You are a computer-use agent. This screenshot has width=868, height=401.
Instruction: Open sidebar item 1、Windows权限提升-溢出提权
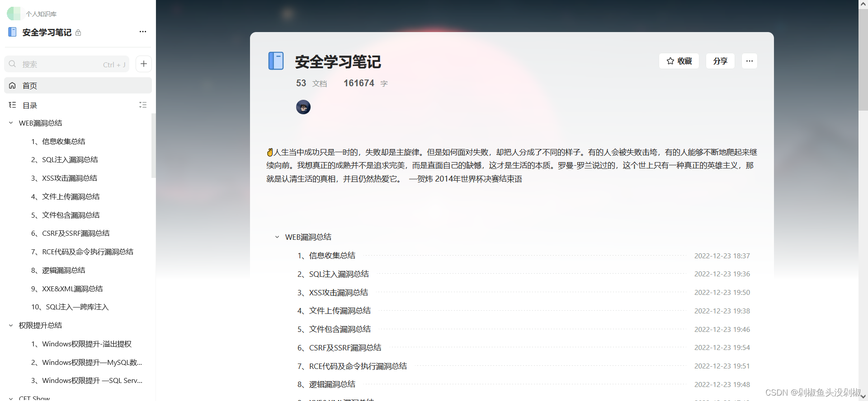(x=81, y=344)
